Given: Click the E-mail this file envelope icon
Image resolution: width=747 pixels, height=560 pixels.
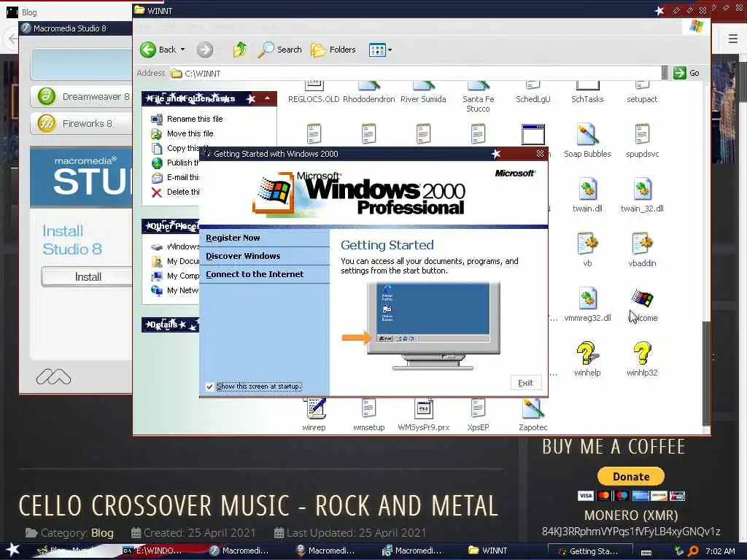Looking at the screenshot, I should click(x=157, y=178).
